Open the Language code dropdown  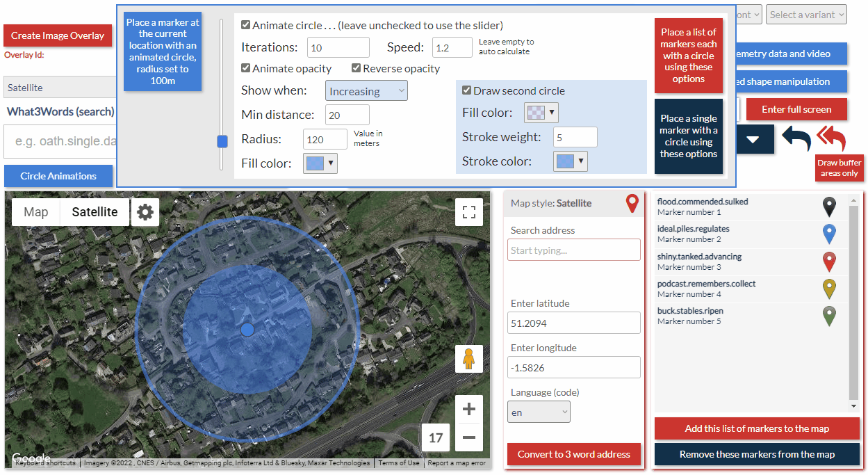[539, 411]
